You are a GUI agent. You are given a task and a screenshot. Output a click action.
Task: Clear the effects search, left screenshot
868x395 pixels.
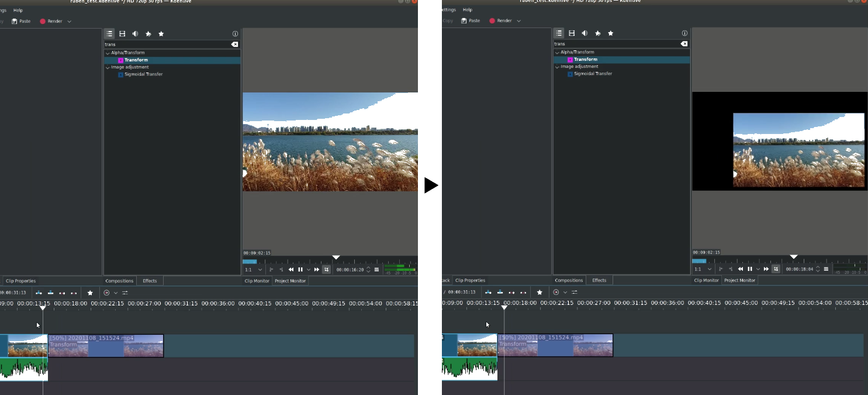click(x=234, y=44)
